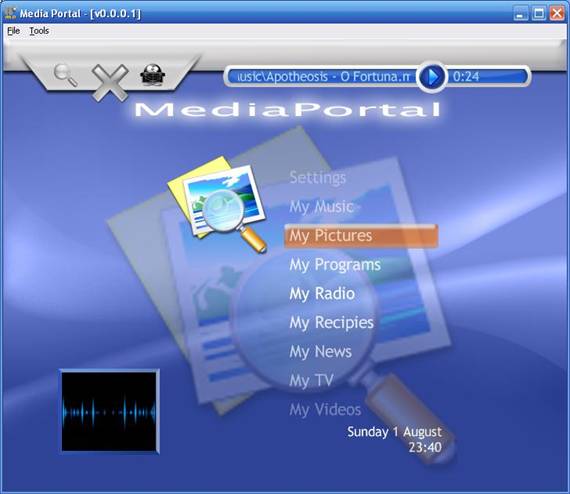Viewport: 570px width, 494px height.
Task: Click the magnifying glass search icon
Action: pos(65,75)
